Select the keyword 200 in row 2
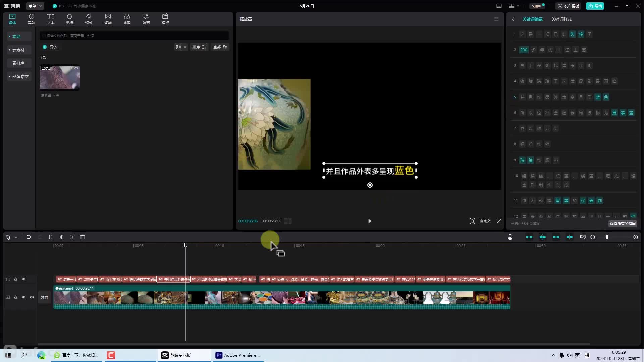644x362 pixels. 524,50
